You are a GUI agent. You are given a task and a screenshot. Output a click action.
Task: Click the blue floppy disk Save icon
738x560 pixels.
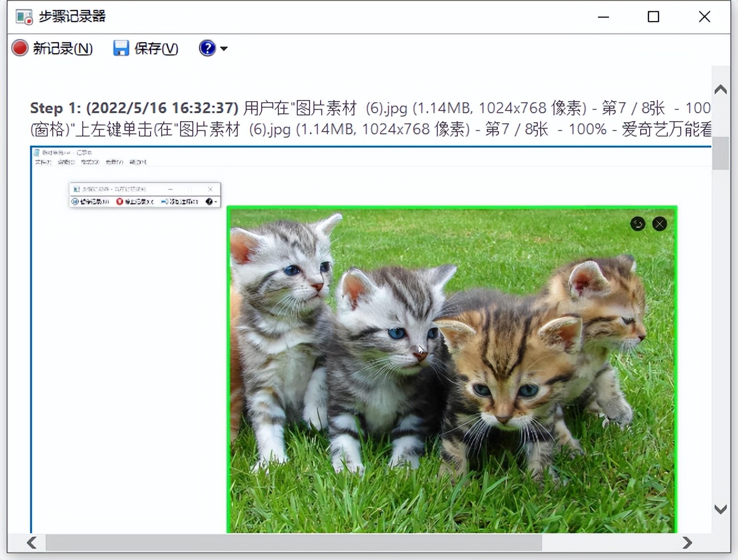[x=121, y=48]
